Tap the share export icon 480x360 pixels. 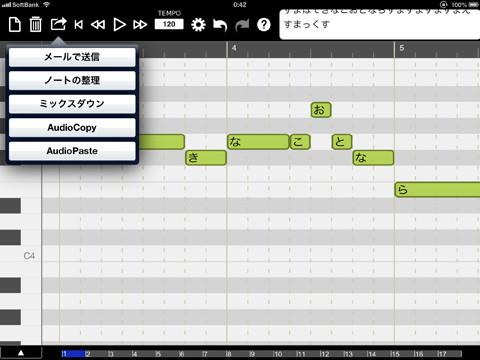[58, 24]
